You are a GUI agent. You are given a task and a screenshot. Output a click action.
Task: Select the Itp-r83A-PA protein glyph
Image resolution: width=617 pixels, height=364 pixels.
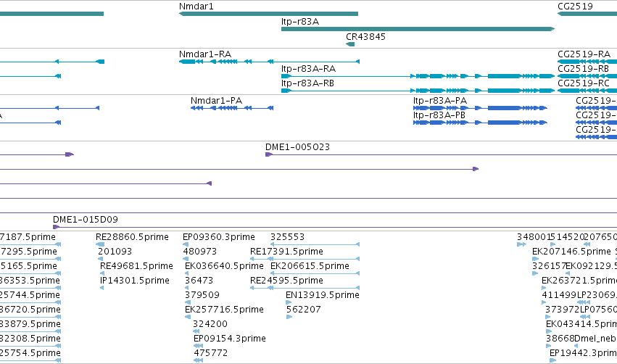tap(480, 108)
